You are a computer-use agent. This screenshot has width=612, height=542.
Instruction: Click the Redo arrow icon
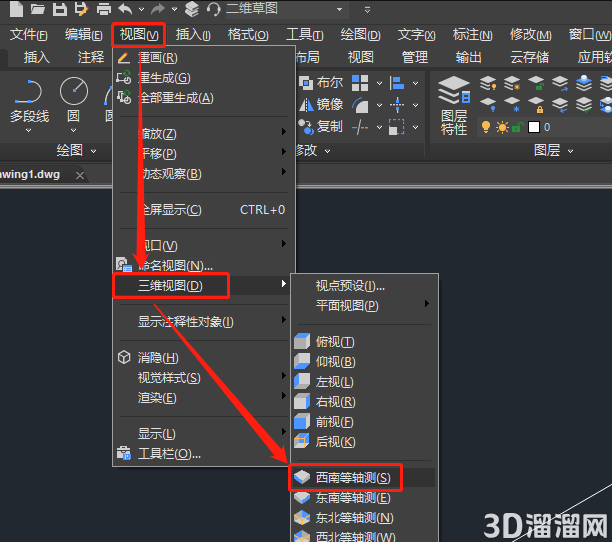158,9
